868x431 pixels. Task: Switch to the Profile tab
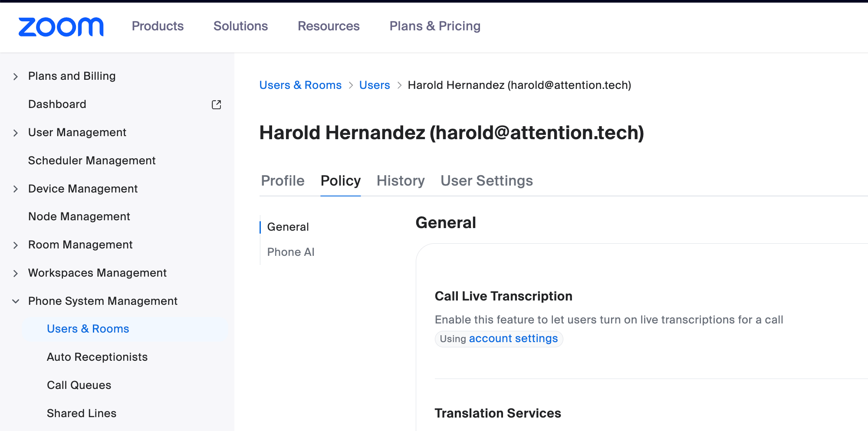[x=283, y=180]
